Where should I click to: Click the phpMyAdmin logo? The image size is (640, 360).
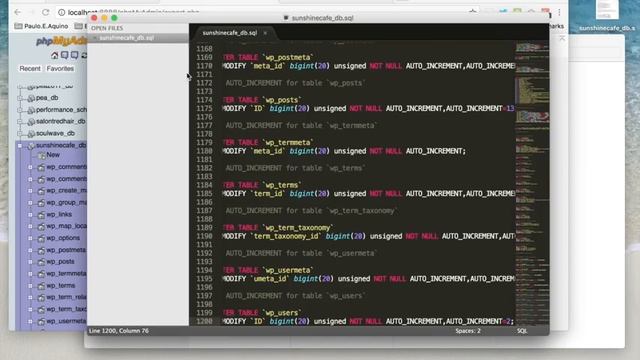[x=61, y=41]
